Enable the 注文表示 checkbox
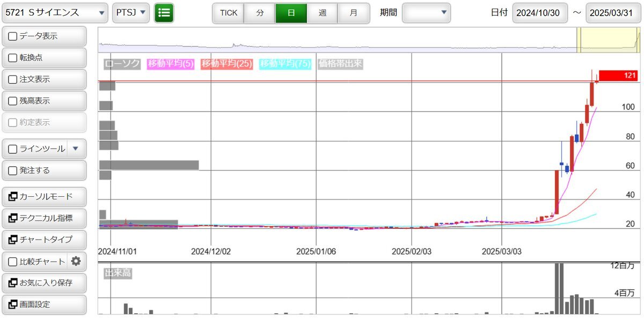This screenshot has height=318, width=644. (x=13, y=79)
